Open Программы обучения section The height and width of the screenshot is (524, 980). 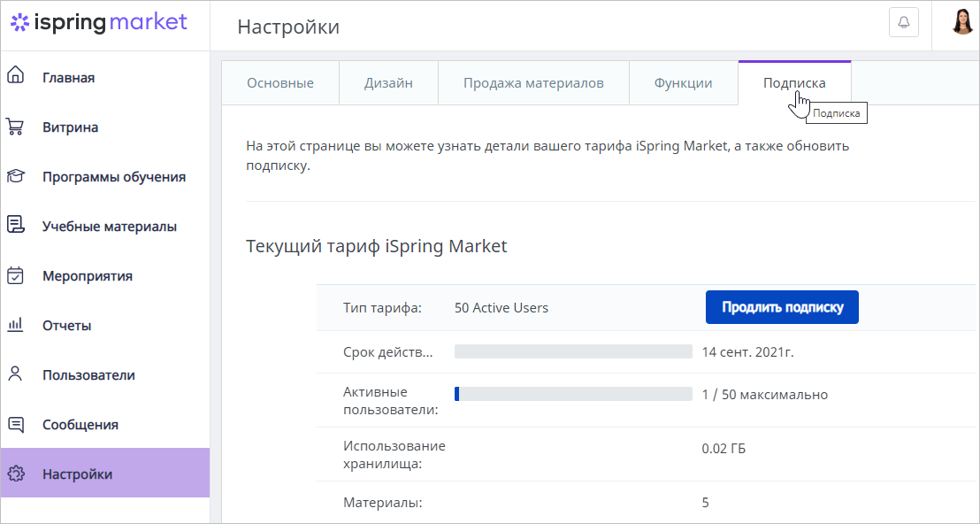105,176
